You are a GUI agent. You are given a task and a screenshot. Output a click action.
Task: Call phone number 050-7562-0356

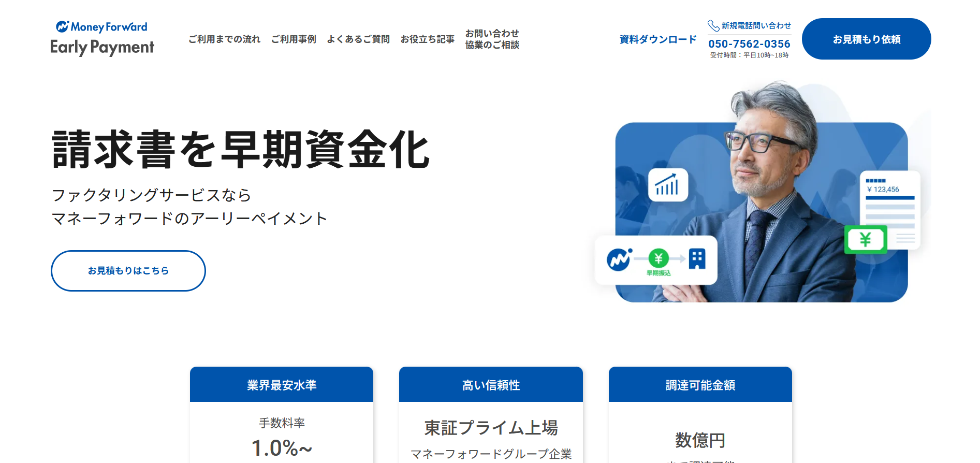(x=749, y=44)
